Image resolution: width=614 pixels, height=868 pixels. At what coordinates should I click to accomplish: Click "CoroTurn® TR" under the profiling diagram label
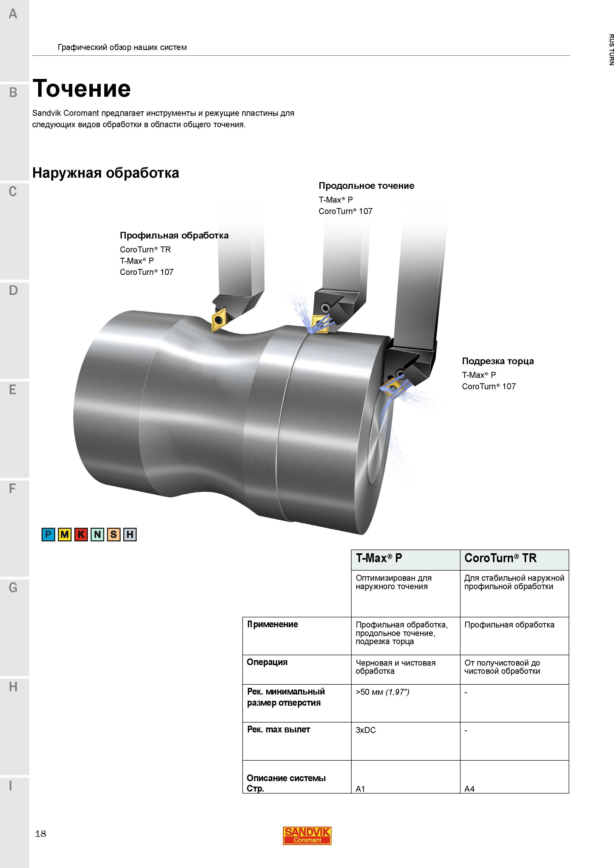click(x=145, y=249)
